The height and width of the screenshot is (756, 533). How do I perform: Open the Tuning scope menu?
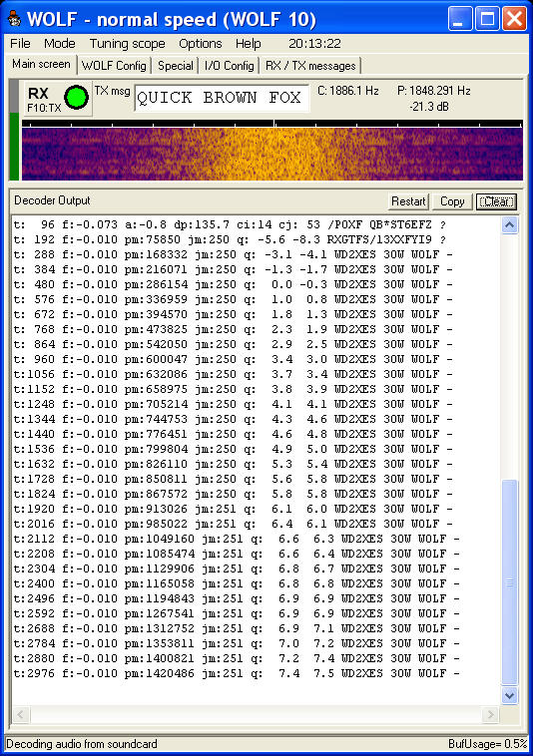(x=128, y=44)
